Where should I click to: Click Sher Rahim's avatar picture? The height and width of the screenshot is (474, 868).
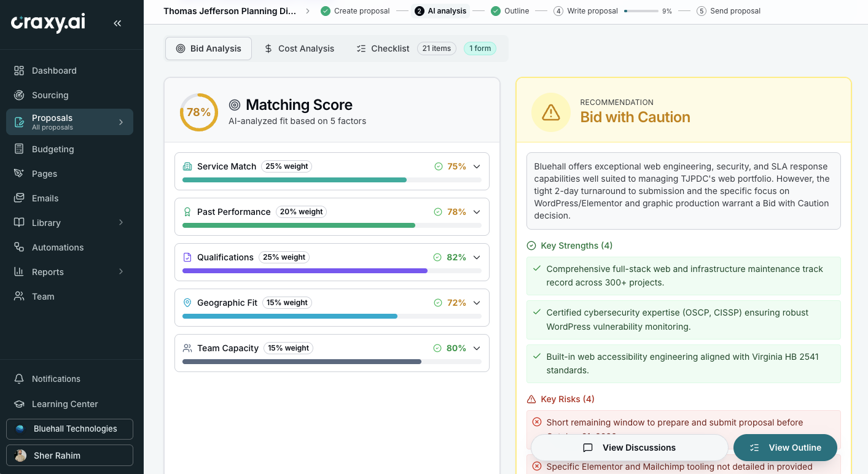pyautogui.click(x=20, y=456)
